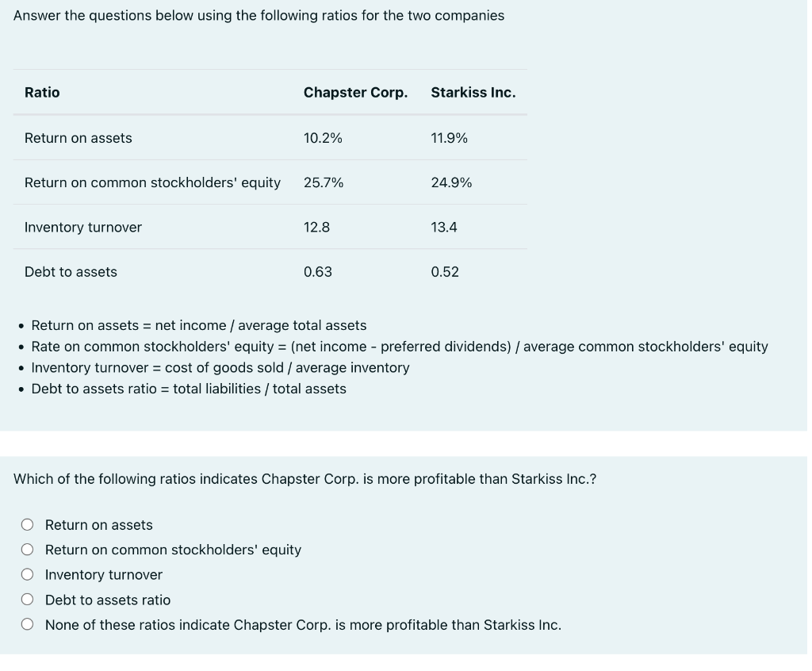This screenshot has width=812, height=671.
Task: Click the 'Ratio' table header cell
Action: point(42,92)
